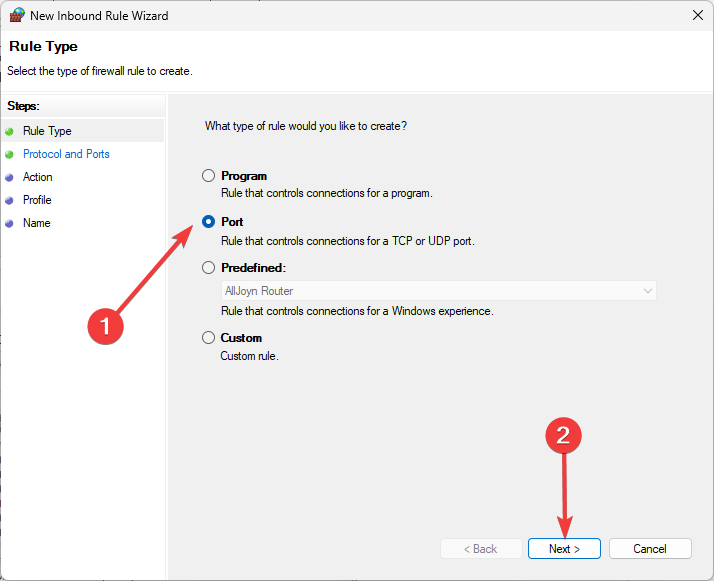
Task: Click the purple bullet beside Name step
Action: tap(9, 224)
